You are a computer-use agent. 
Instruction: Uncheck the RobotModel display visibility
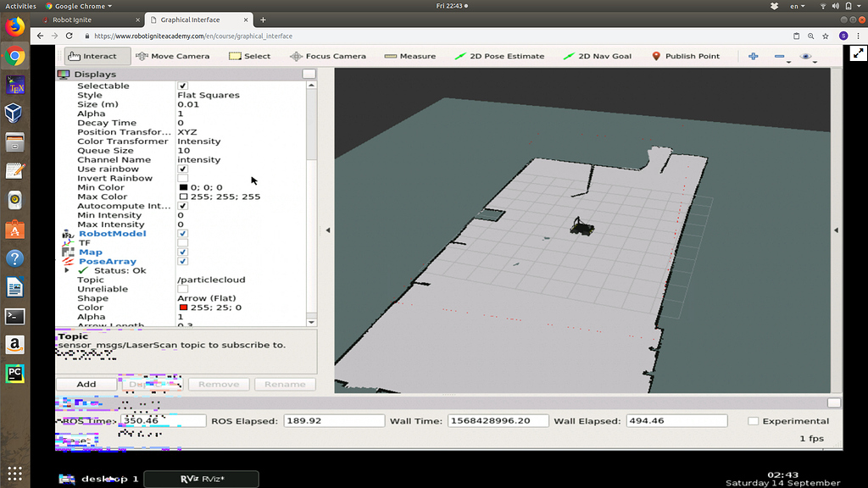coord(182,233)
